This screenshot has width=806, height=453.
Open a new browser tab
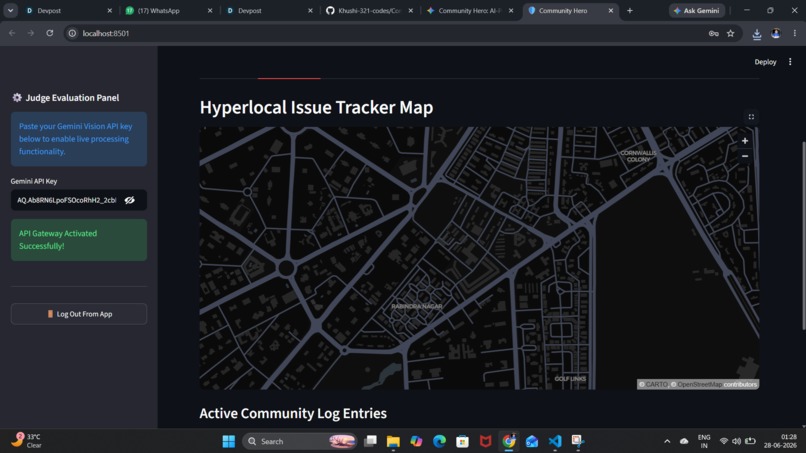coord(630,10)
